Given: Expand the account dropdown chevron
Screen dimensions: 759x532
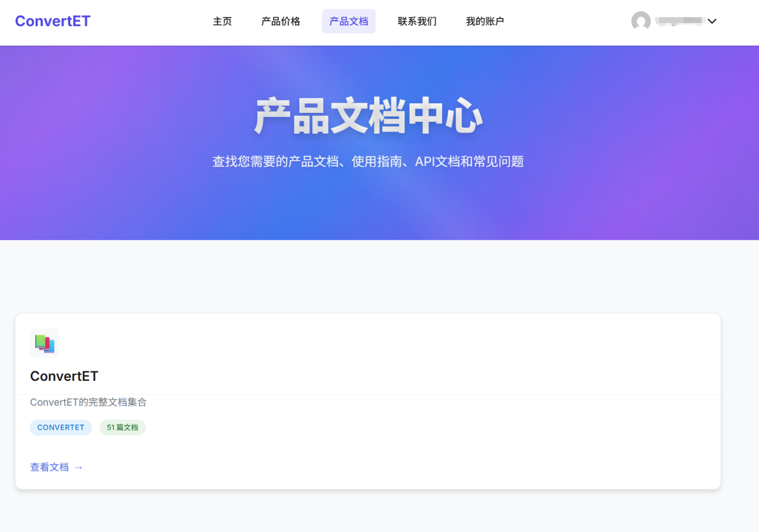Looking at the screenshot, I should pos(712,21).
